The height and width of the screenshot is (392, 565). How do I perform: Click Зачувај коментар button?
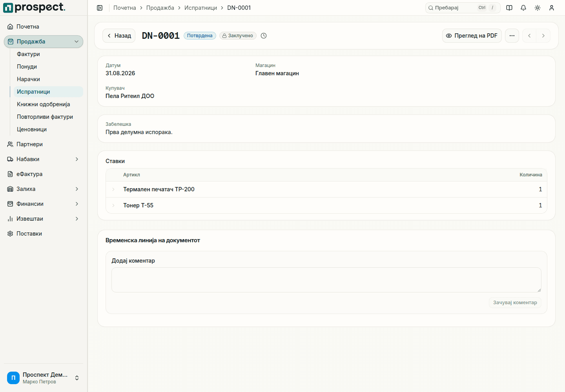(x=515, y=303)
